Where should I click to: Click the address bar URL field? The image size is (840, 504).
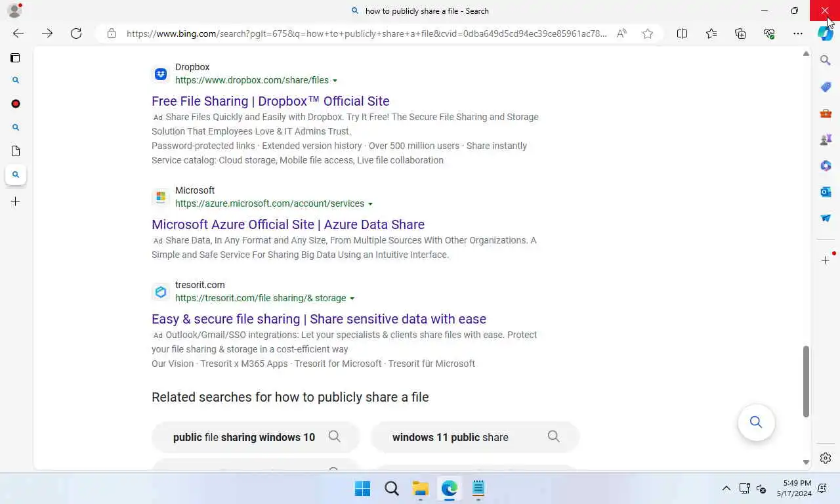pyautogui.click(x=366, y=33)
